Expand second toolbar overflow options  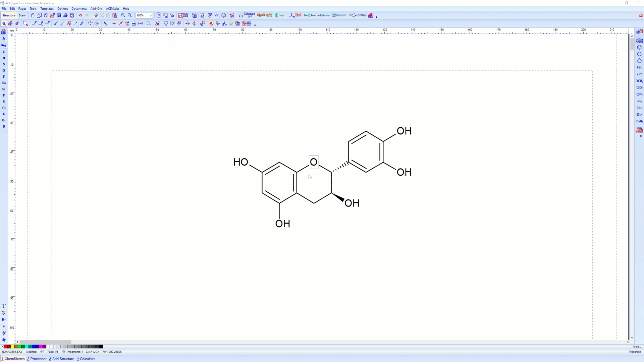pyautogui.click(x=255, y=25)
